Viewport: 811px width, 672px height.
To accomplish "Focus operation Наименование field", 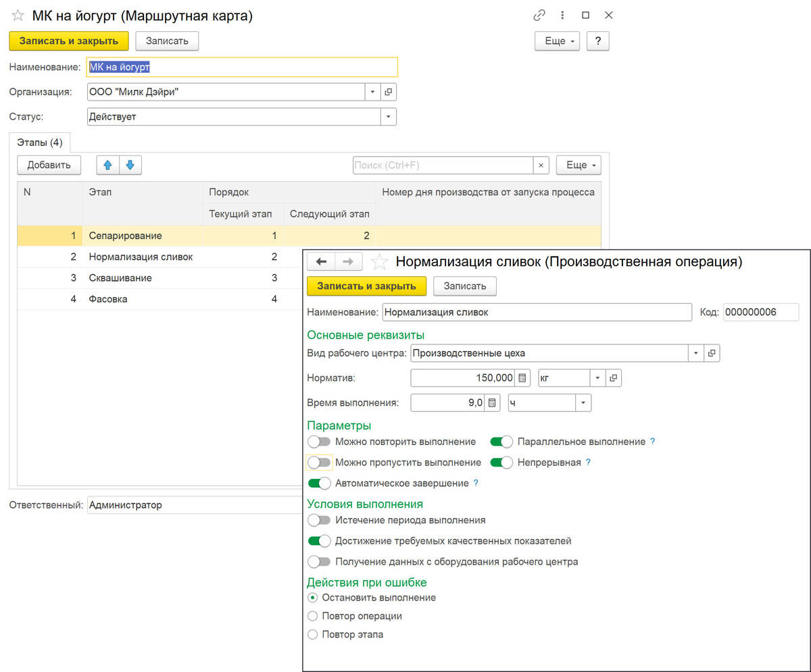I will tap(537, 312).
